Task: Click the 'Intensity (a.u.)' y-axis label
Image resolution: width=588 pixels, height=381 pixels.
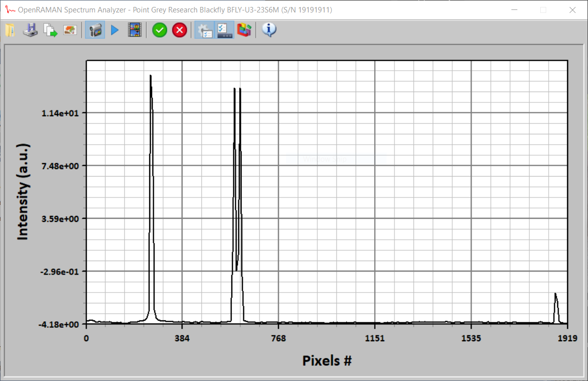Action: 23,192
